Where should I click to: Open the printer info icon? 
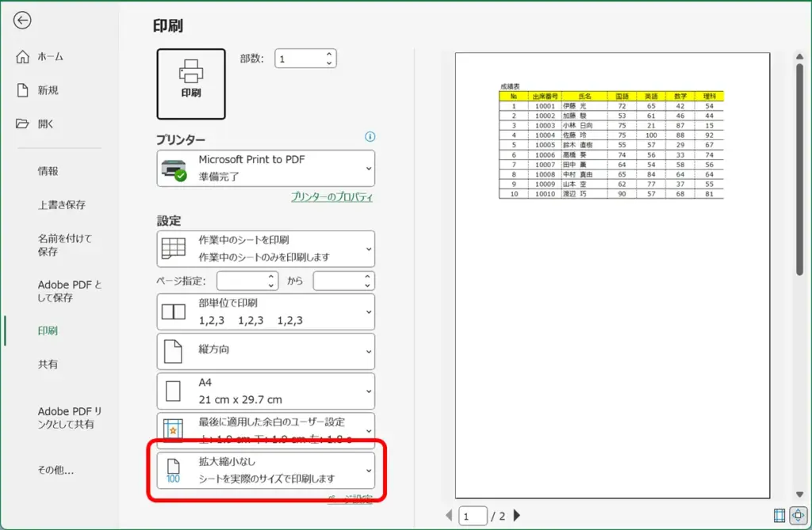point(370,137)
